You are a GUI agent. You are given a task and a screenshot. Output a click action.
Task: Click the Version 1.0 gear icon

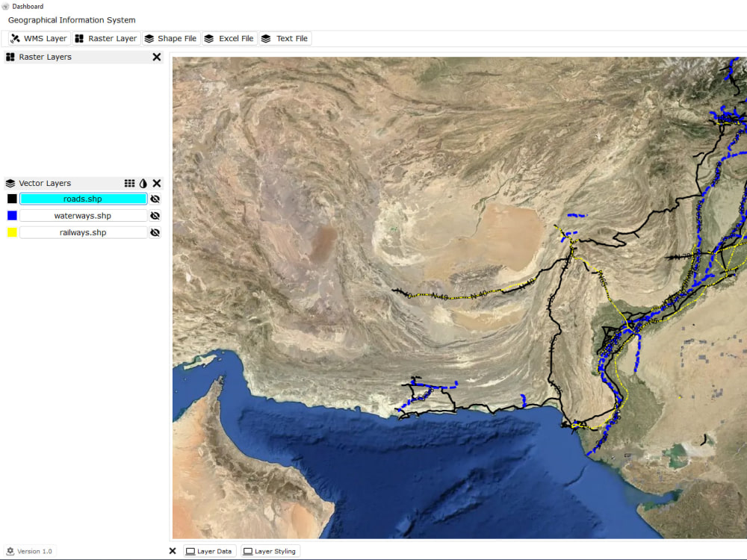click(x=10, y=551)
